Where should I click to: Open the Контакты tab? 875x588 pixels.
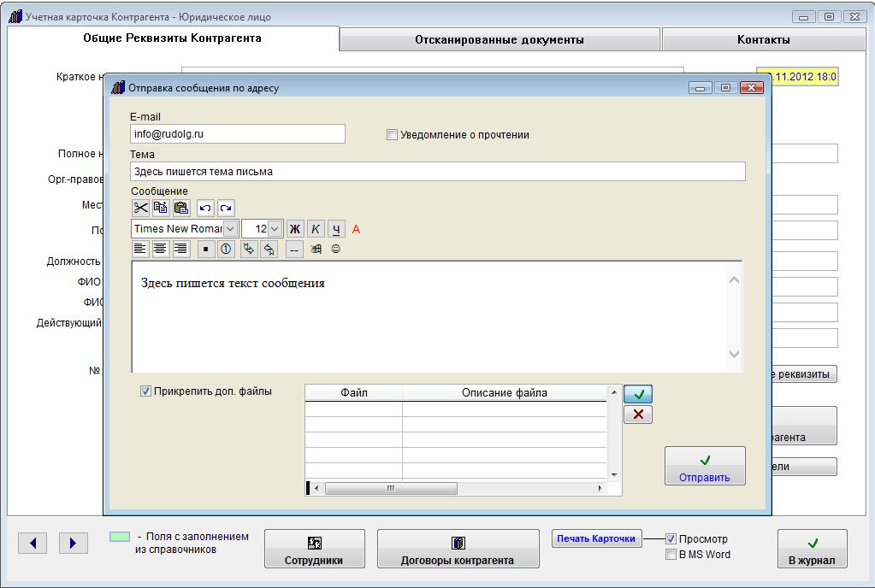pyautogui.click(x=763, y=39)
